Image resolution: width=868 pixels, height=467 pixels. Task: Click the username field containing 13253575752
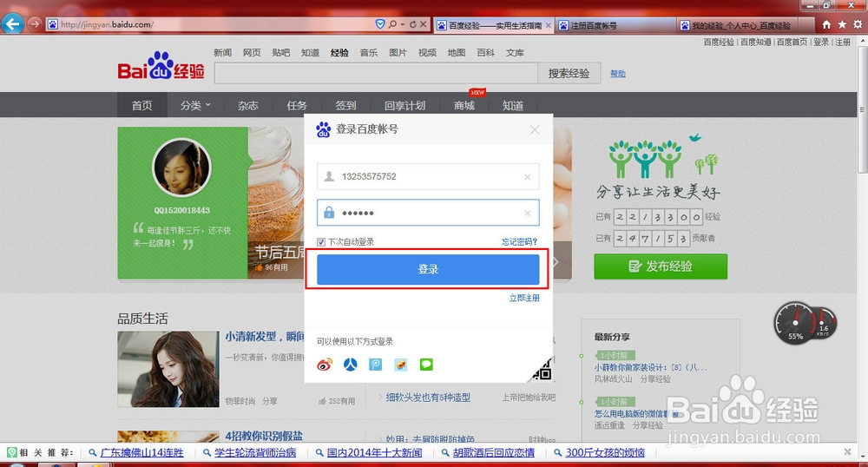pyautogui.click(x=428, y=176)
